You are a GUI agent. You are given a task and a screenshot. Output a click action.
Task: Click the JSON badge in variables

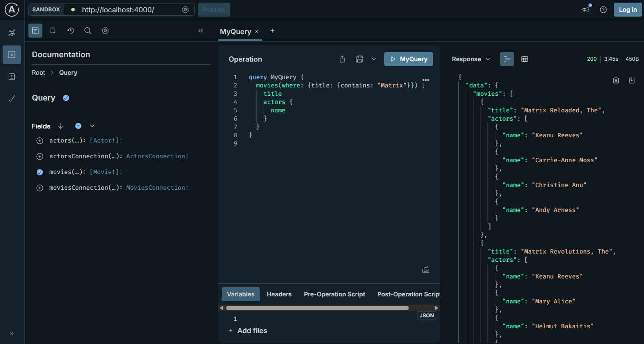(x=427, y=315)
